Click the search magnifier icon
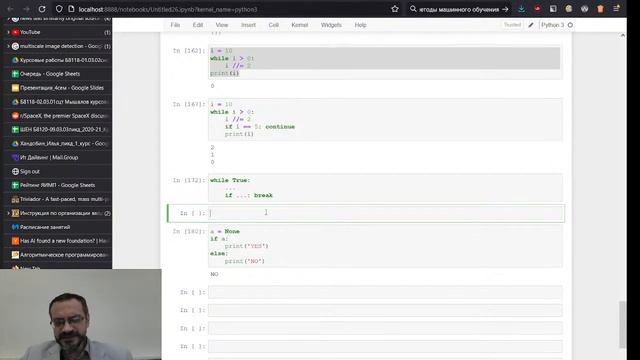Viewport: 640px width, 360px height. 413,9
